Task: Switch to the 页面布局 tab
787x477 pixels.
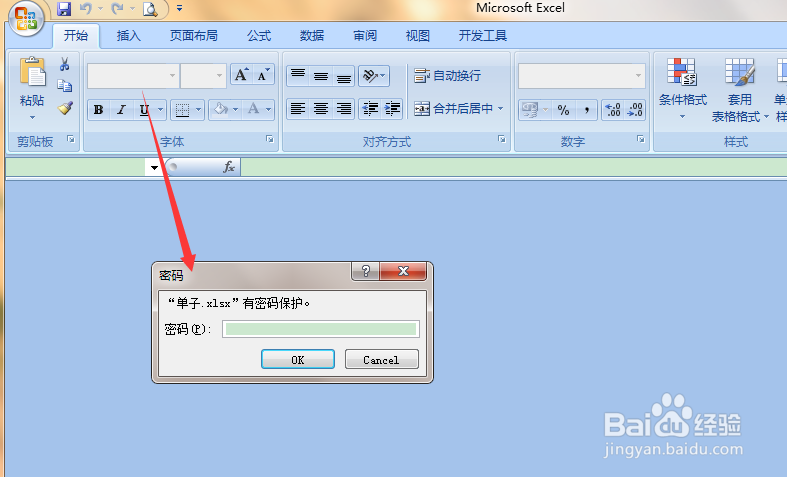Action: pos(193,36)
